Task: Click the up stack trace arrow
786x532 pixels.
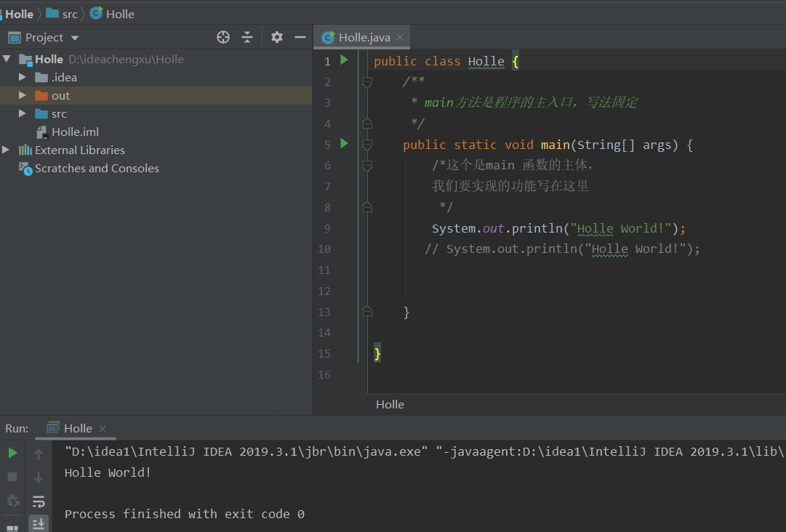Action: tap(39, 454)
